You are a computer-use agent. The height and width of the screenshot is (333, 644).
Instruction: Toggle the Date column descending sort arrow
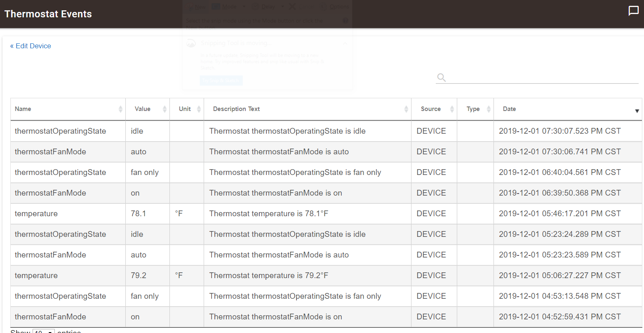click(x=637, y=111)
